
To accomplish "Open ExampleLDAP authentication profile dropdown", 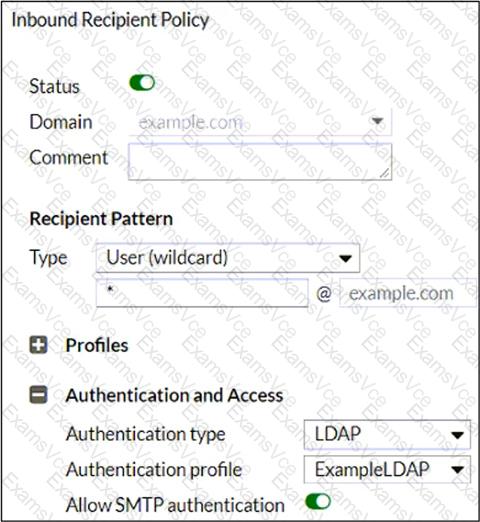I will (387, 469).
